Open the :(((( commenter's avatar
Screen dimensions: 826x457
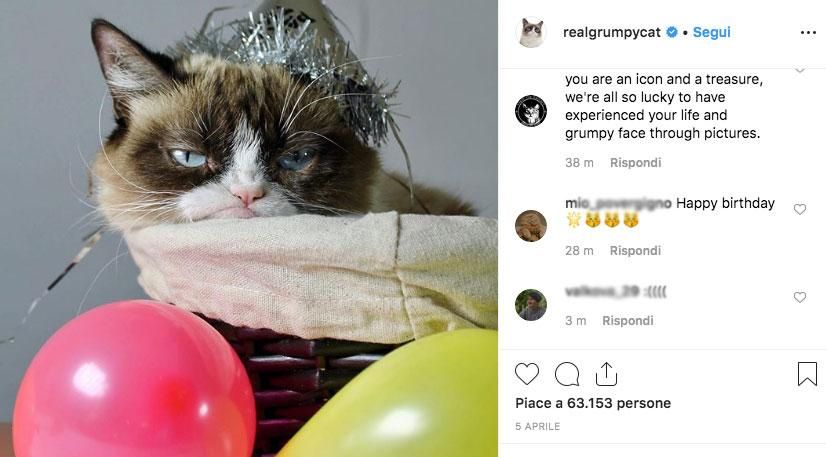531,304
